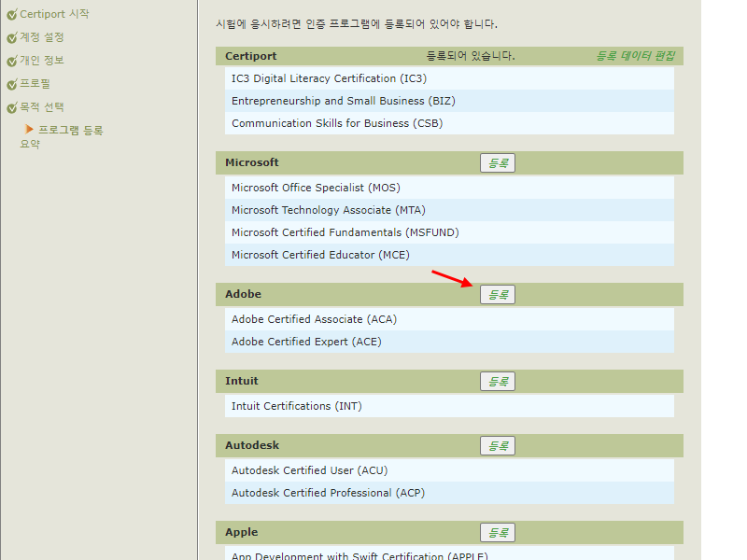Image resolution: width=747 pixels, height=560 pixels.
Task: Open the 계정 설정 step
Action: click(42, 37)
